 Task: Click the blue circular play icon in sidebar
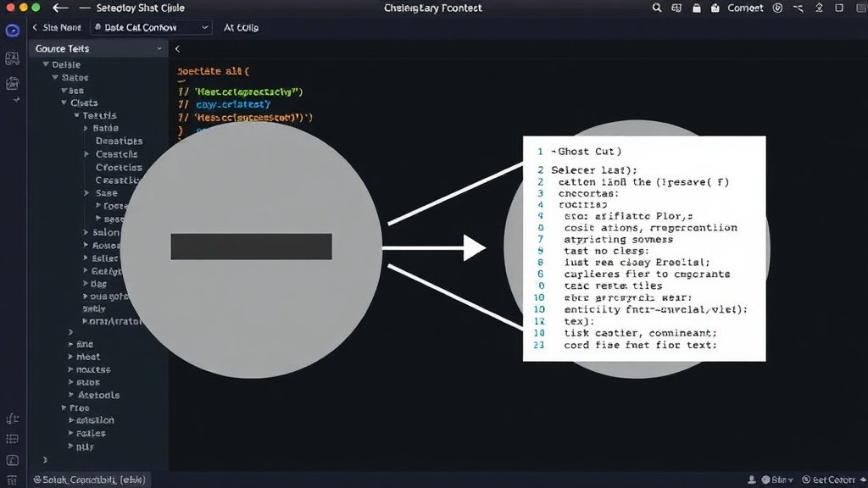[x=12, y=30]
